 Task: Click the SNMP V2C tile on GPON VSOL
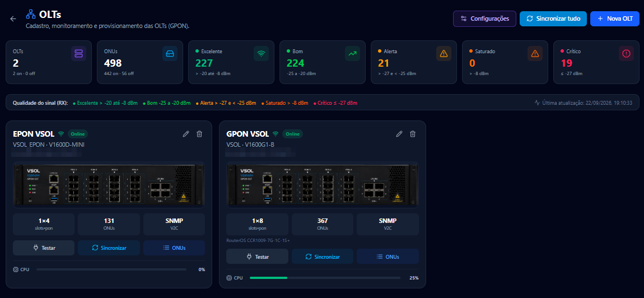click(x=388, y=224)
